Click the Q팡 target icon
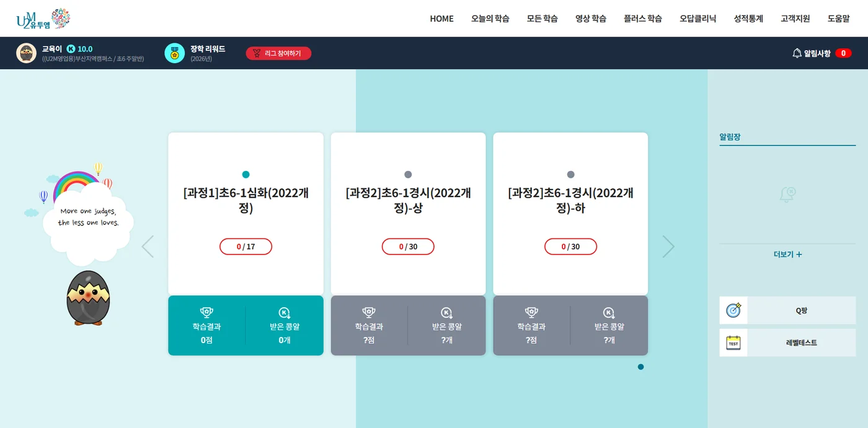This screenshot has height=428, width=868. (733, 310)
